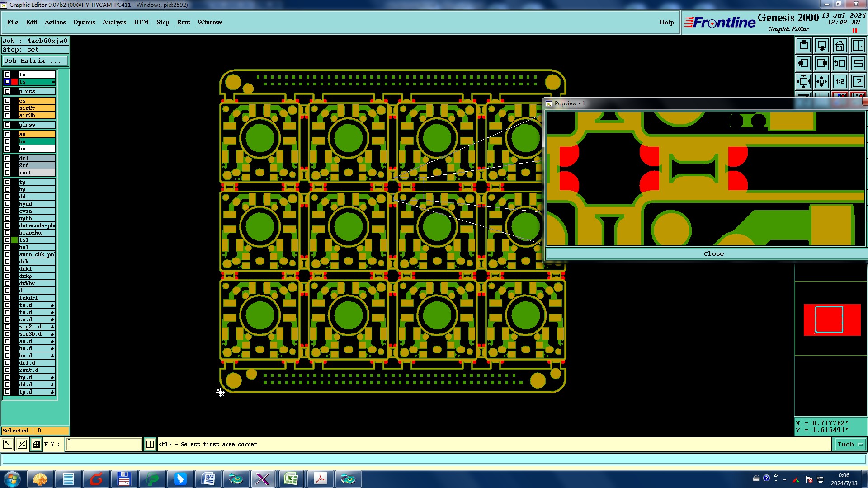868x488 pixels.
Task: Expand the Job Matrix selector
Action: (x=35, y=61)
